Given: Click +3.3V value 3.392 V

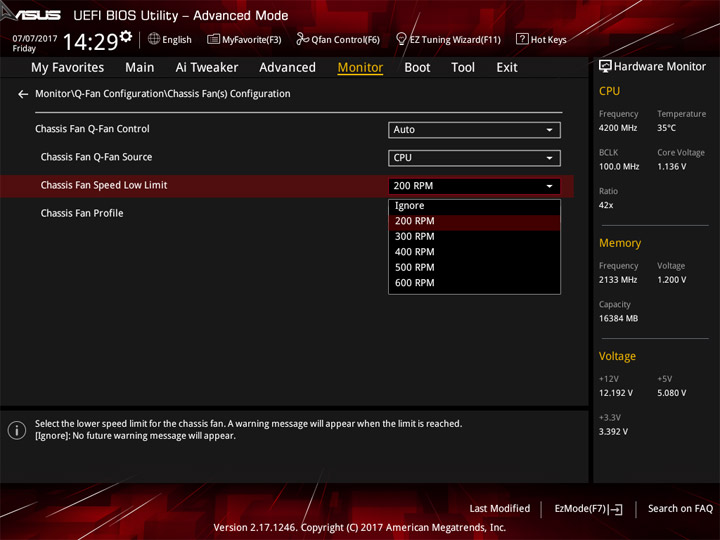Looking at the screenshot, I should [x=613, y=432].
